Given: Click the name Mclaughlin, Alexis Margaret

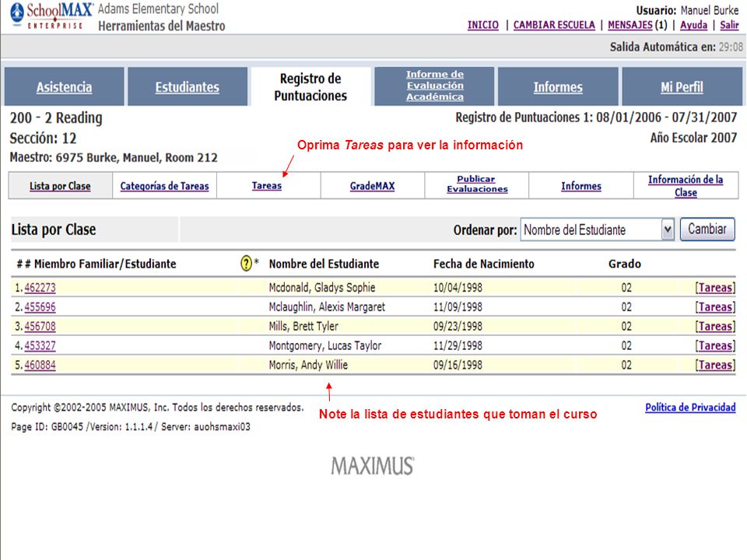Looking at the screenshot, I should click(327, 307).
